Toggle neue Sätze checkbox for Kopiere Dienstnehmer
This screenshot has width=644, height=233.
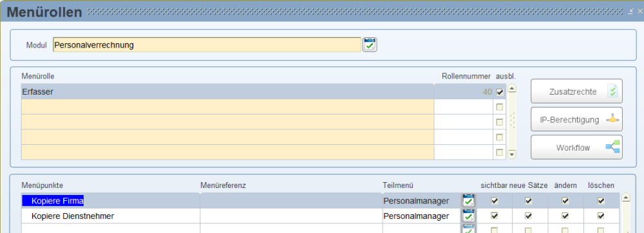[x=529, y=216]
